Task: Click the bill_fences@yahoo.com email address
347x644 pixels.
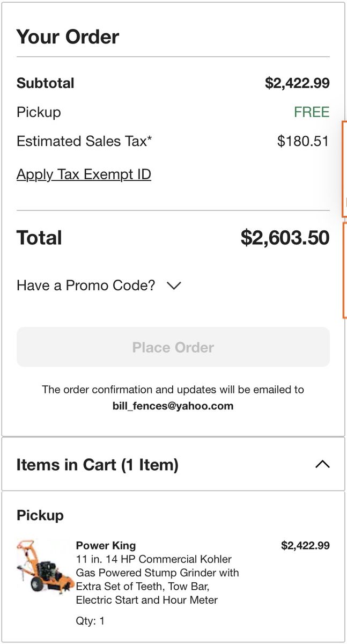Action: pos(173,406)
